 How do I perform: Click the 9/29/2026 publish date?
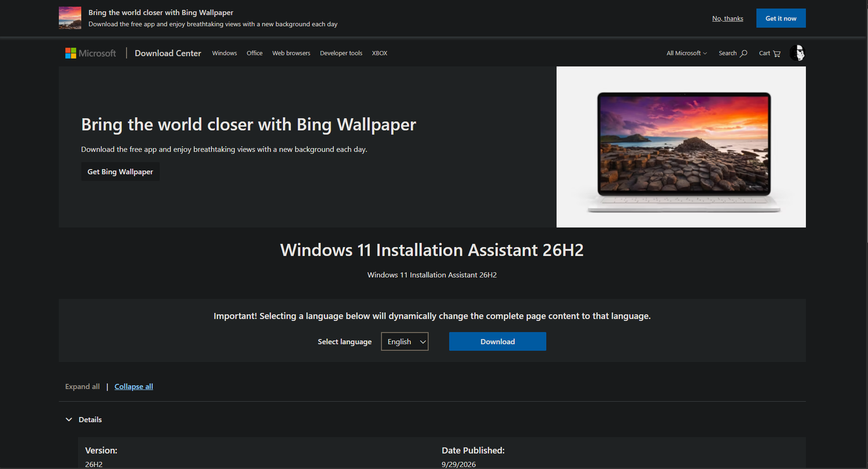coord(459,464)
